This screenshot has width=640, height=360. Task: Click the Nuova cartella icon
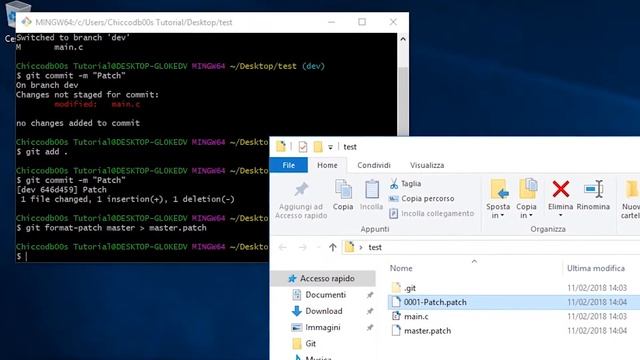point(632,189)
